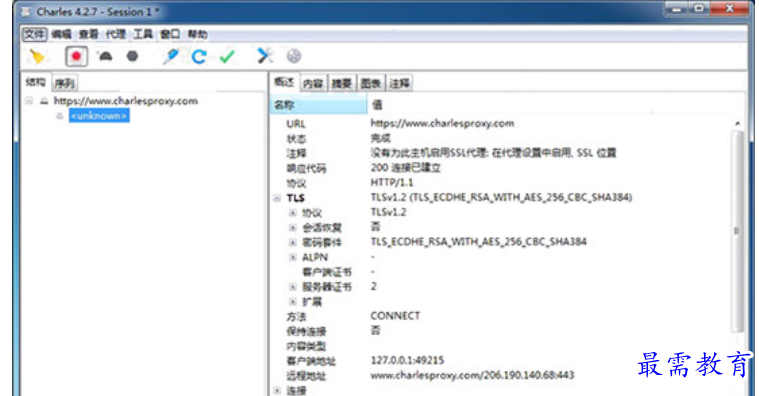Compose a new request with the pen icon
Screen dimensions: 759x396
click(170, 57)
